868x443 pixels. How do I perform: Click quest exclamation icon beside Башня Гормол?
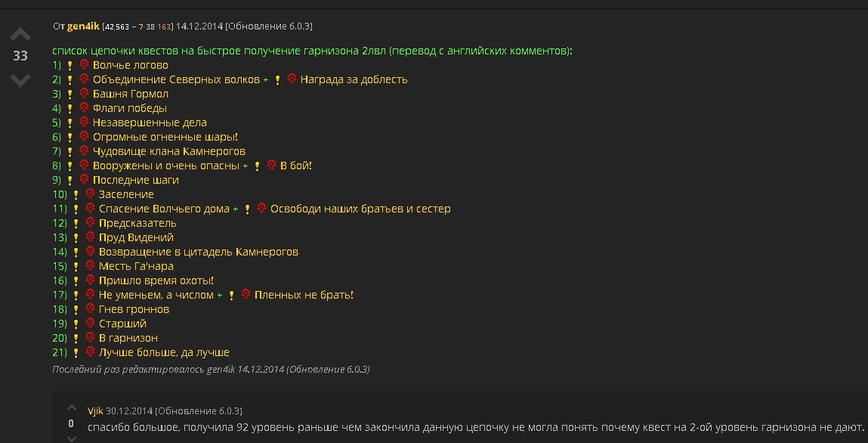[70, 94]
